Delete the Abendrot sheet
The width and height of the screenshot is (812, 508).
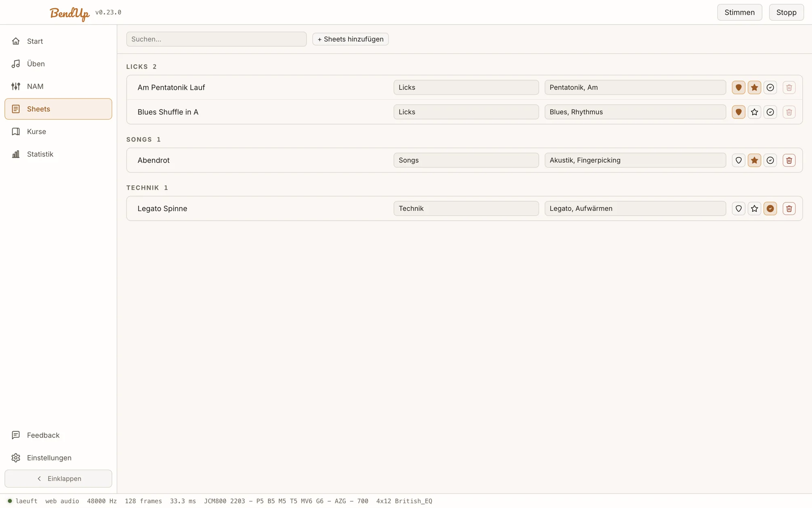click(789, 160)
